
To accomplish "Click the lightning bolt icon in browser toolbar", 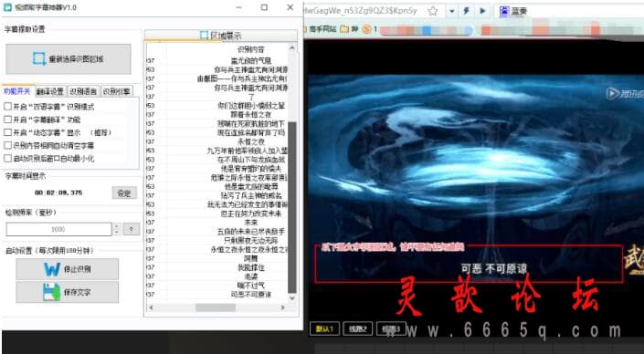I will [x=466, y=11].
